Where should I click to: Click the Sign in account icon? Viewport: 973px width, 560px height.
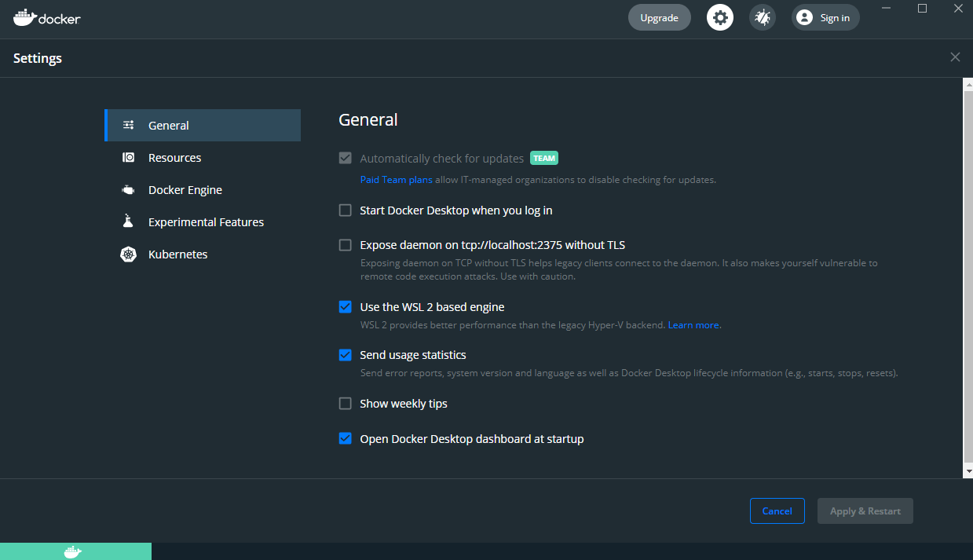tap(804, 17)
